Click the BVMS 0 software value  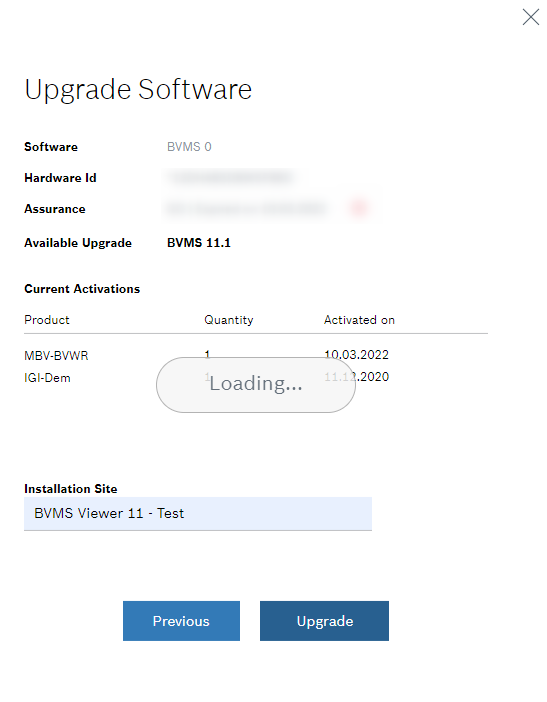(189, 147)
